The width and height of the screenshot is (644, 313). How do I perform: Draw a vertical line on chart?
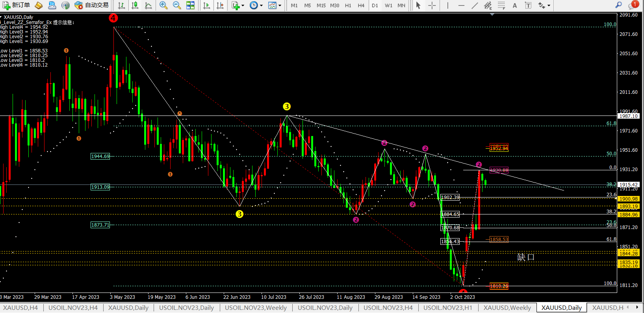coord(448,5)
